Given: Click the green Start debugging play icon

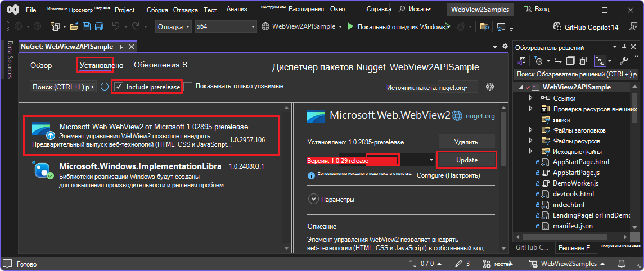Looking at the screenshot, I should coord(350,27).
